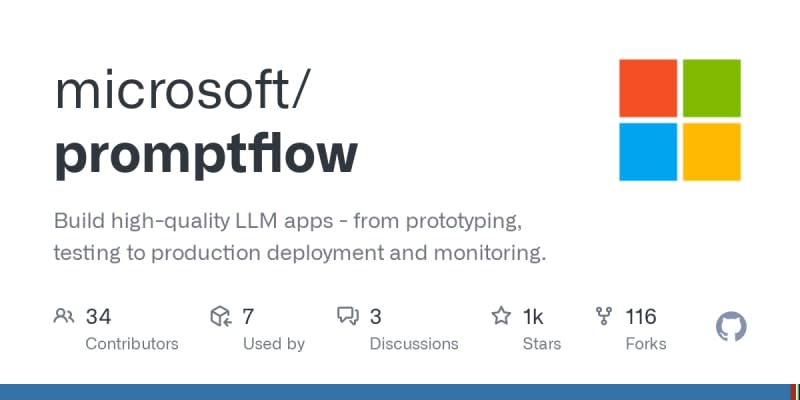Screen dimensions: 800x400
Task: Pick the blue square in Microsoft logo
Action: coord(648,151)
